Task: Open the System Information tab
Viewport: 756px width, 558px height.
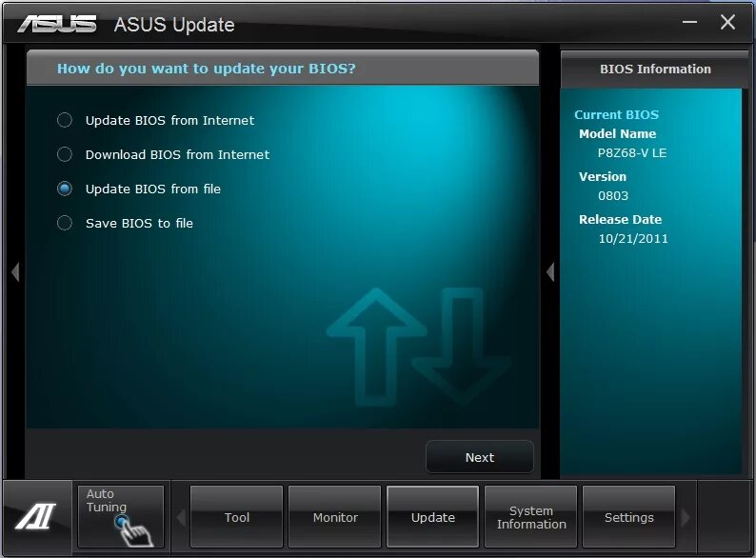Action: pyautogui.click(x=531, y=517)
